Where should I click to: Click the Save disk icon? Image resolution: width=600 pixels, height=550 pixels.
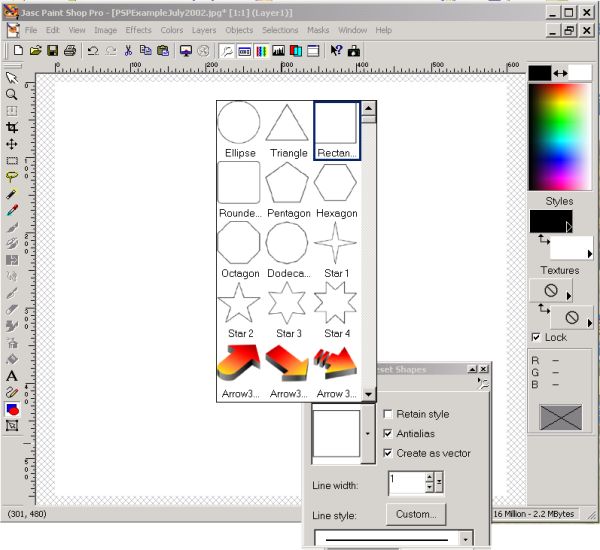click(x=52, y=50)
